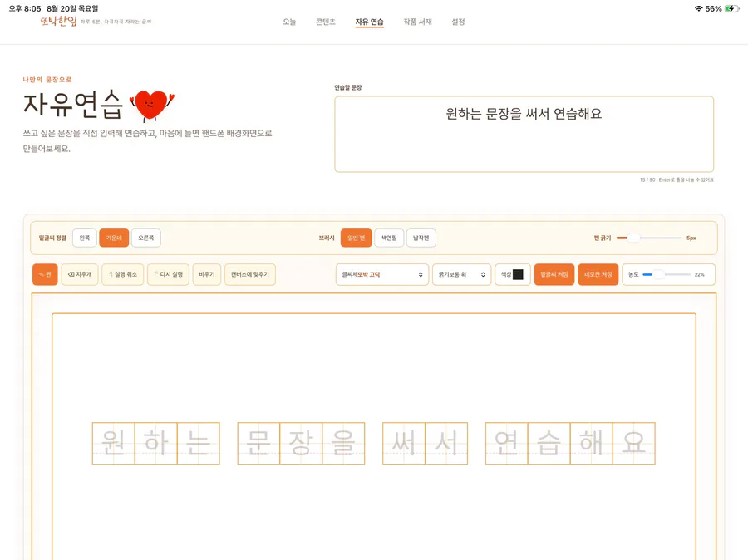Choose the 납작펜 brush
This screenshot has width=748, height=560.
click(x=421, y=238)
